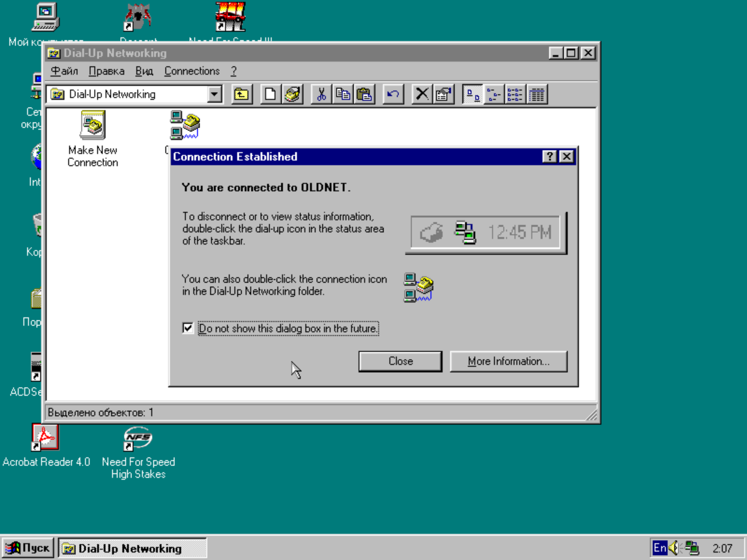Click the Up One Level toolbar icon
747x560 pixels.
tap(241, 95)
